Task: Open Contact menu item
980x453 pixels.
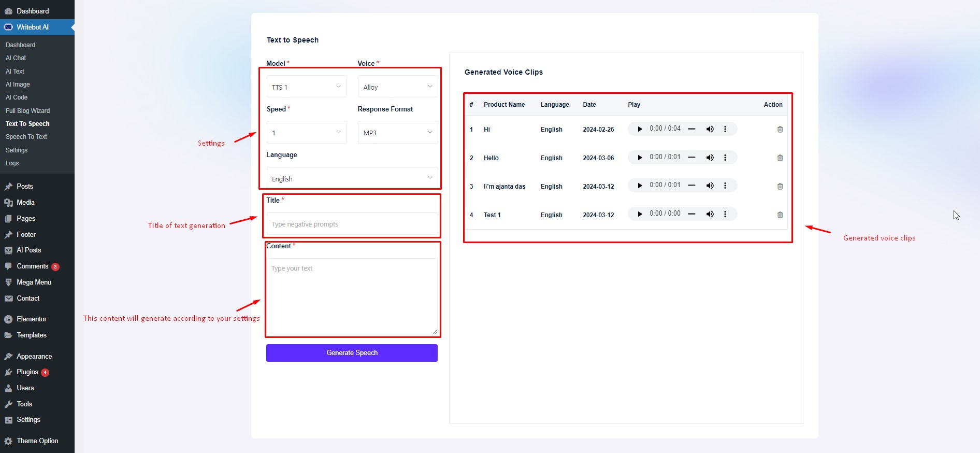Action: 37,298
